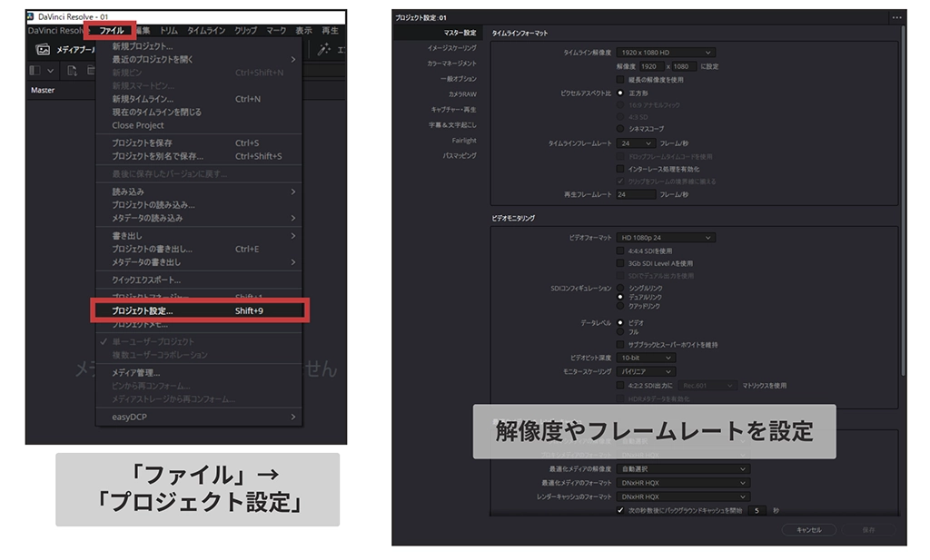Switch to the キャプチャー・再生 tab

tap(453, 110)
